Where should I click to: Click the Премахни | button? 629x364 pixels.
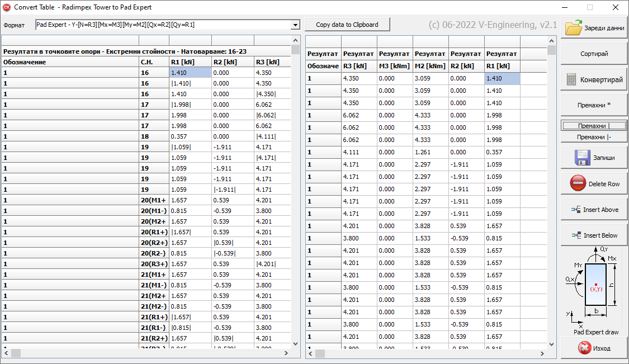[x=594, y=126]
